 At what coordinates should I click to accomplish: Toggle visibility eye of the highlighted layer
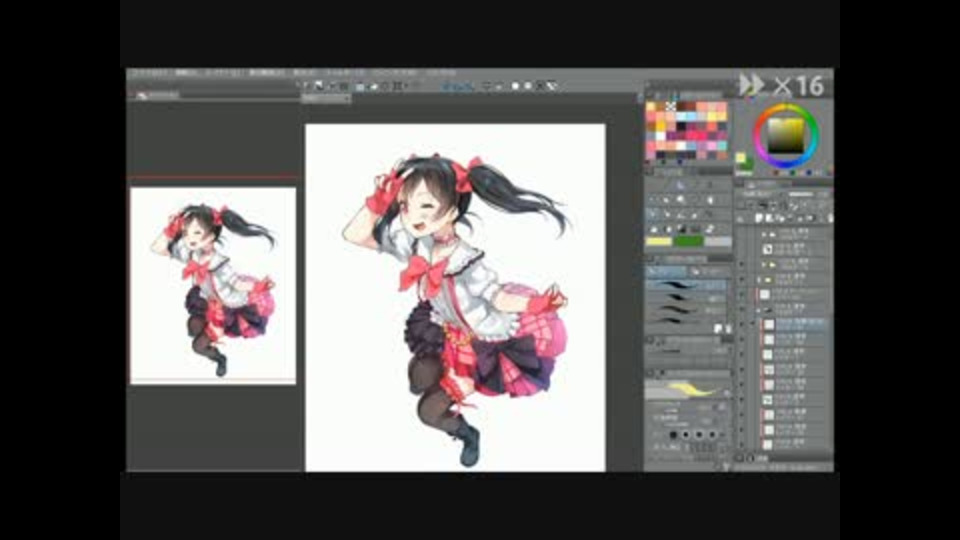point(741,324)
